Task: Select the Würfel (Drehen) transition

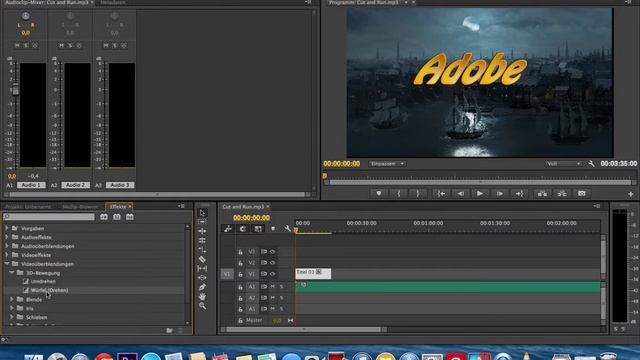Action: click(49, 290)
